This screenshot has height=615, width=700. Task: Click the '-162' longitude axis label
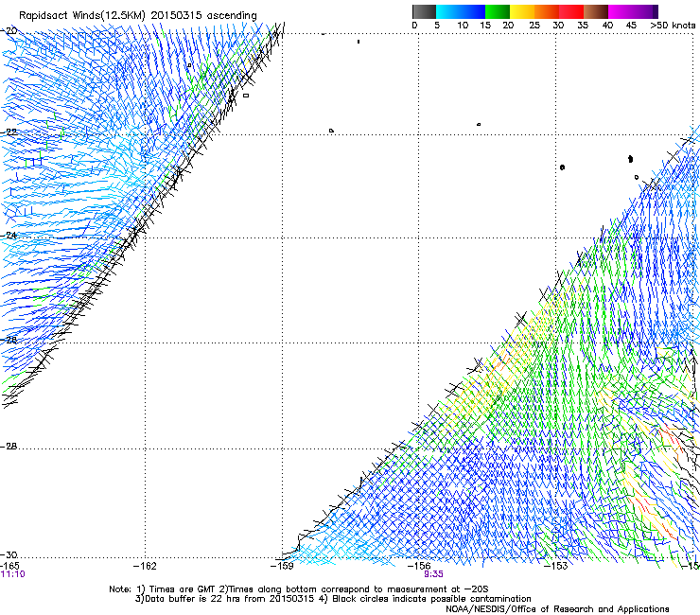click(145, 566)
